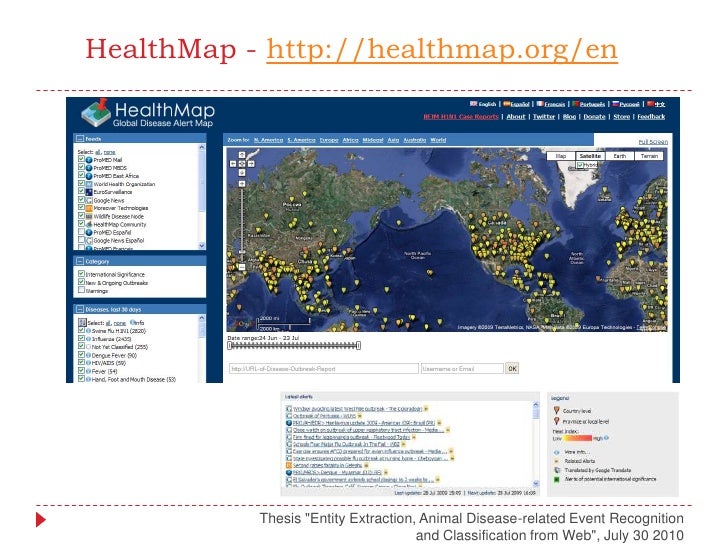
Task: Uncheck New & Ongoing Outbreaks checkbox
Action: (81, 282)
